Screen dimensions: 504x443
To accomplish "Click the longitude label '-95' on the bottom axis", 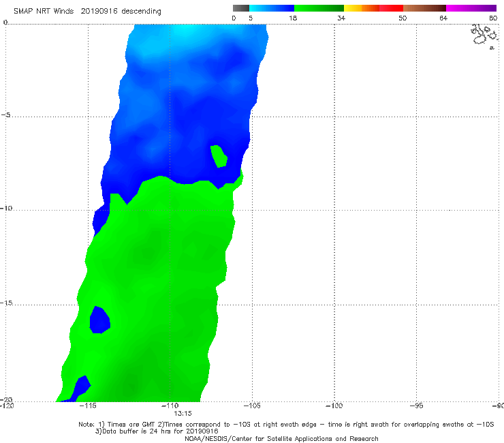I will [x=416, y=406].
